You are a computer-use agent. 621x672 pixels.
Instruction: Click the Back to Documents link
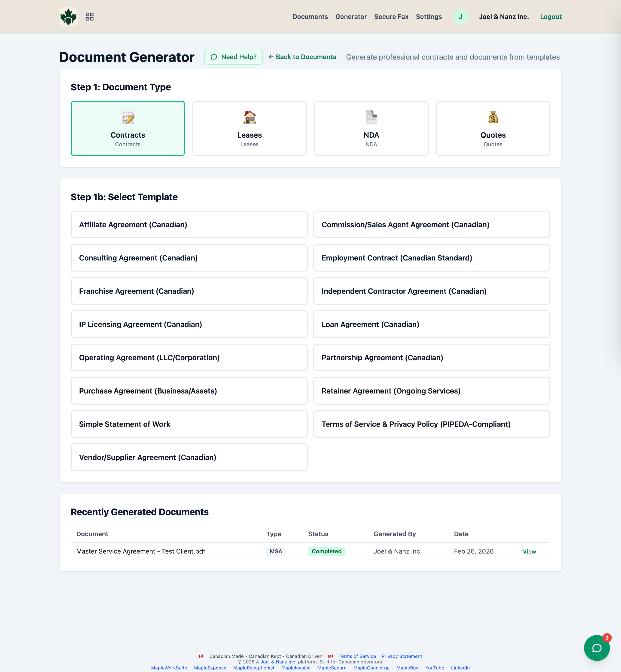(302, 57)
